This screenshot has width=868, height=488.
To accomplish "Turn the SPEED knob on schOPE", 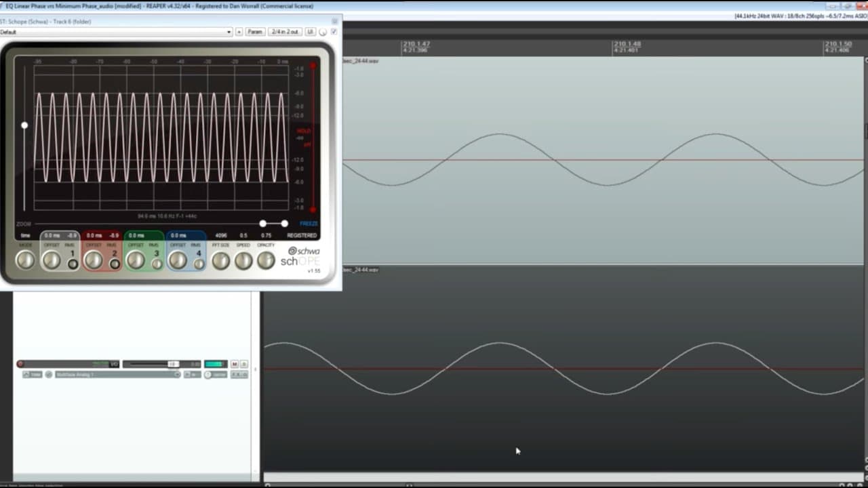I will (x=242, y=259).
